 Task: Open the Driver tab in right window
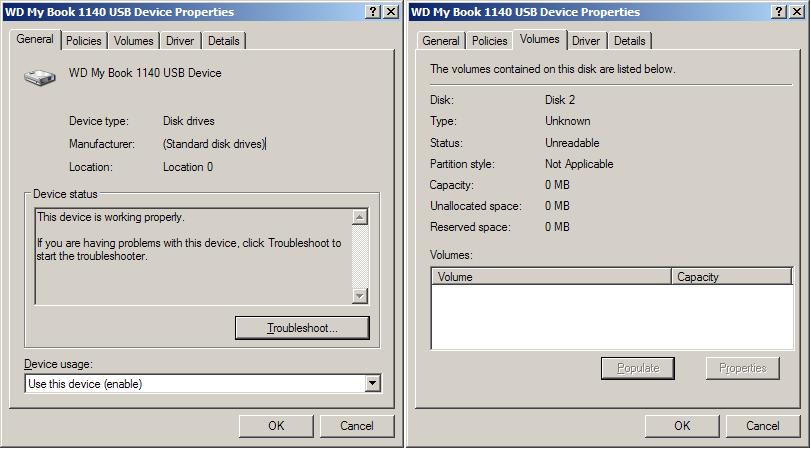click(x=586, y=41)
